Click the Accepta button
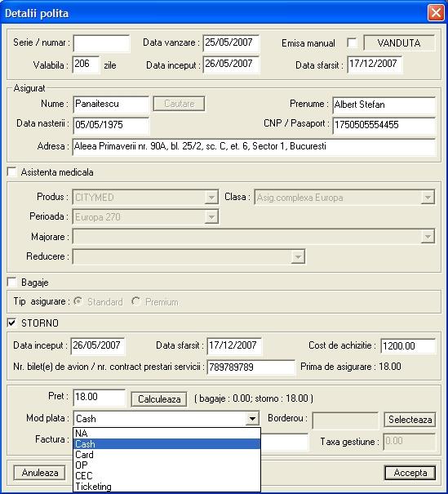The height and width of the screenshot is (494, 448). click(410, 473)
